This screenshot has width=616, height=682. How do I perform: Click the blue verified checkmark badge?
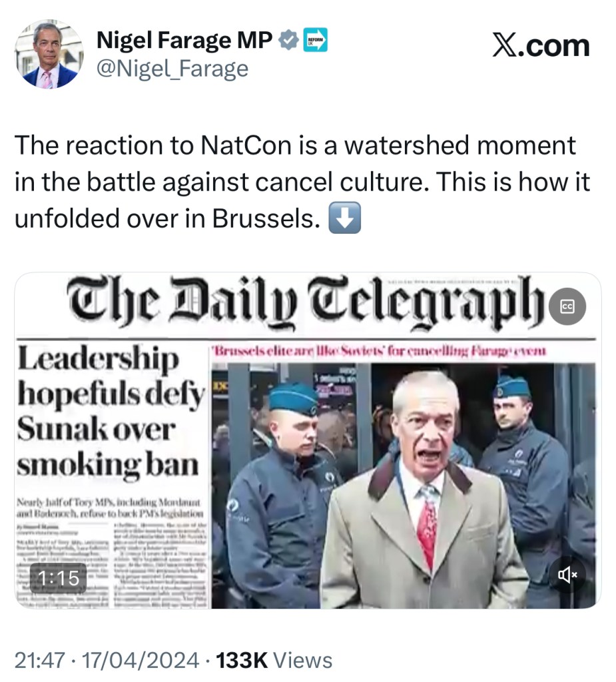[288, 41]
